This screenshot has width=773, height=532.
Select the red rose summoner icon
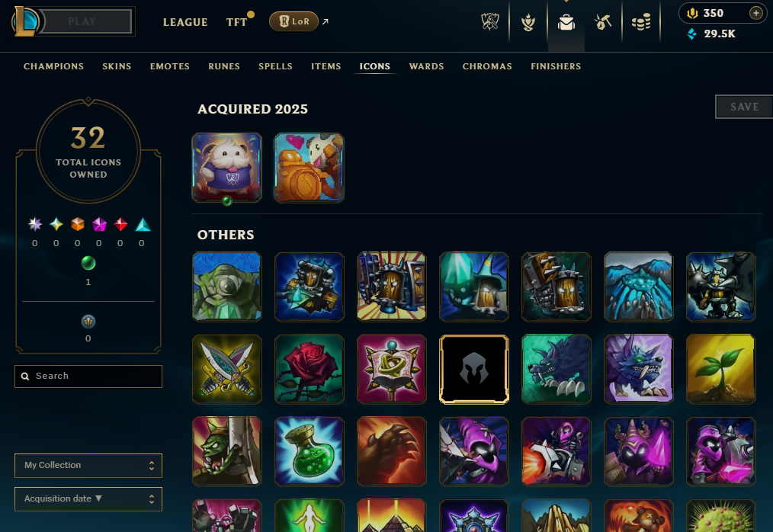click(309, 369)
